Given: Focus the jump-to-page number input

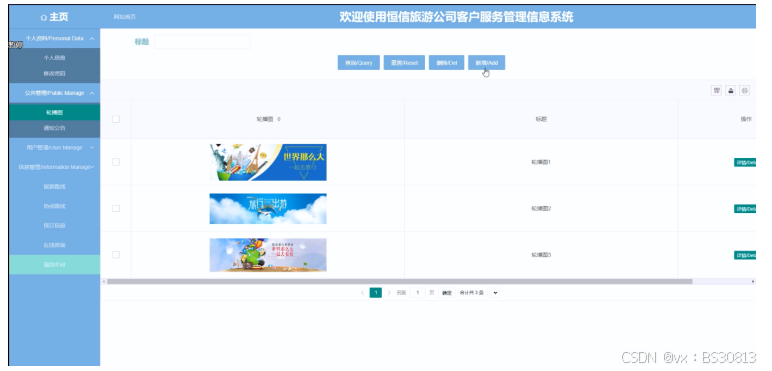Looking at the screenshot, I should tap(418, 293).
